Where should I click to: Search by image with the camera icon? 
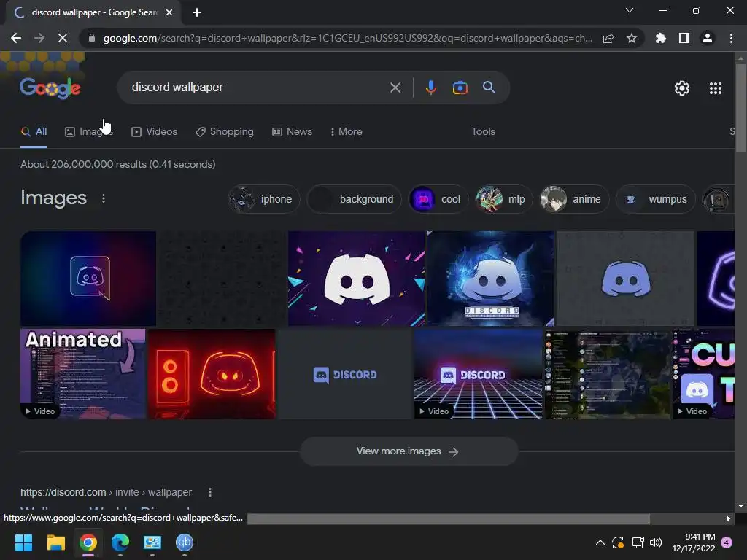[460, 87]
